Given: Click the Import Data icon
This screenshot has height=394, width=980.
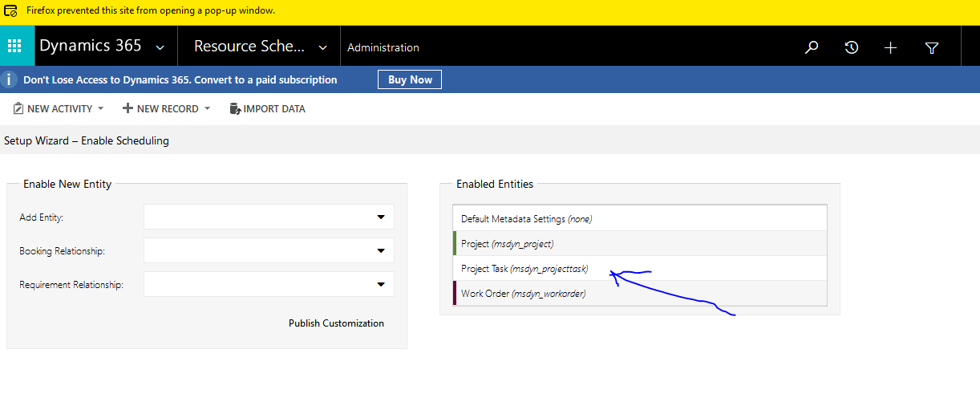Looking at the screenshot, I should point(235,108).
